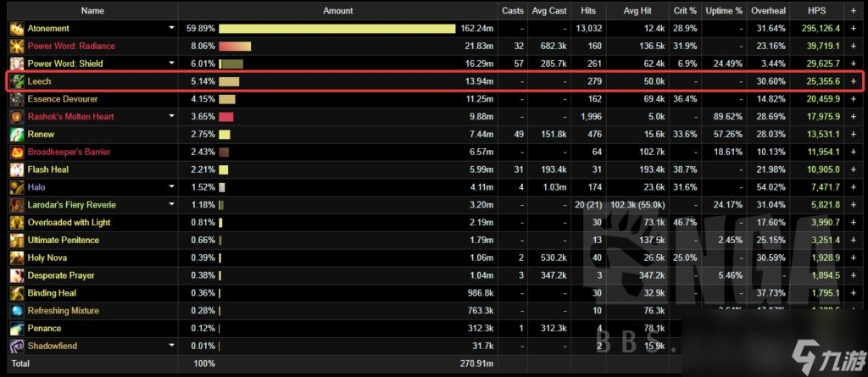Viewport: 868px width, 377px height.
Task: Expand the Power Word: Shield dropdown arrow
Action: coord(171,63)
